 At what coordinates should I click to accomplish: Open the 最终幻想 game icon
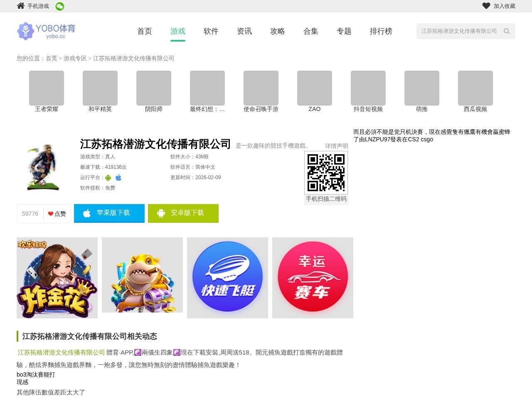[x=207, y=88]
